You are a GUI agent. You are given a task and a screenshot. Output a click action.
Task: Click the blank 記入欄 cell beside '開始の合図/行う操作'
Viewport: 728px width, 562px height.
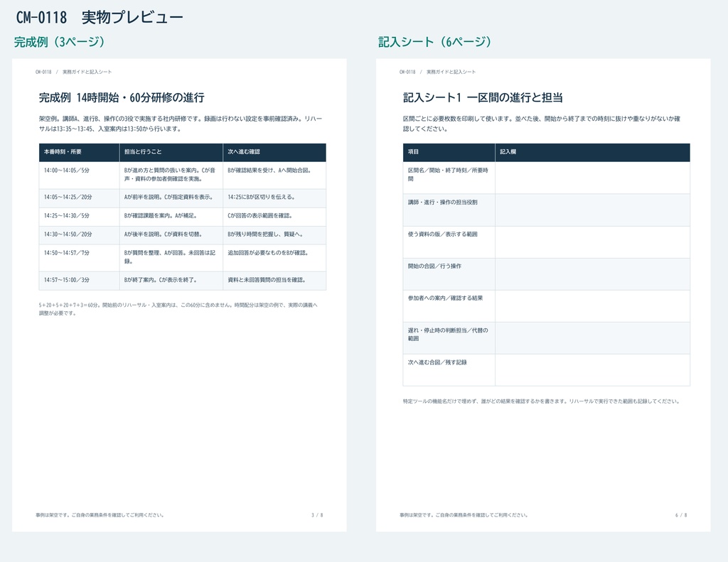(x=592, y=274)
